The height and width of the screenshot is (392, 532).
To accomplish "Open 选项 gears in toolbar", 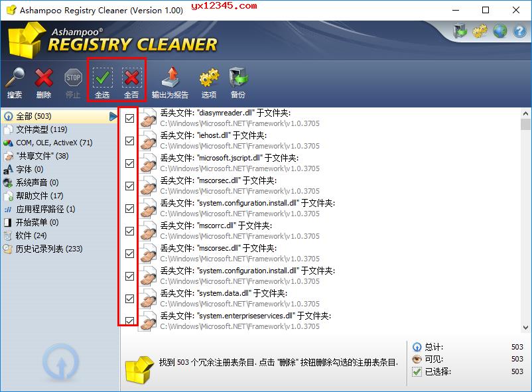I will [209, 83].
